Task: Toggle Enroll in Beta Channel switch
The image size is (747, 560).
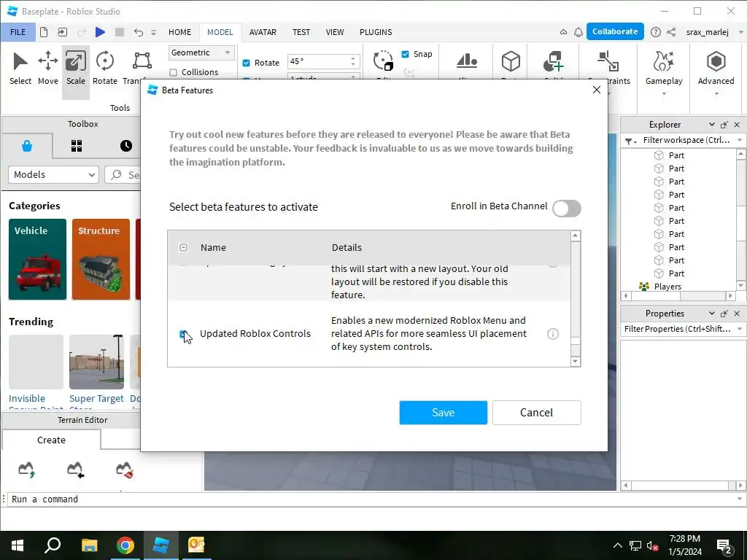Action: 566,208
